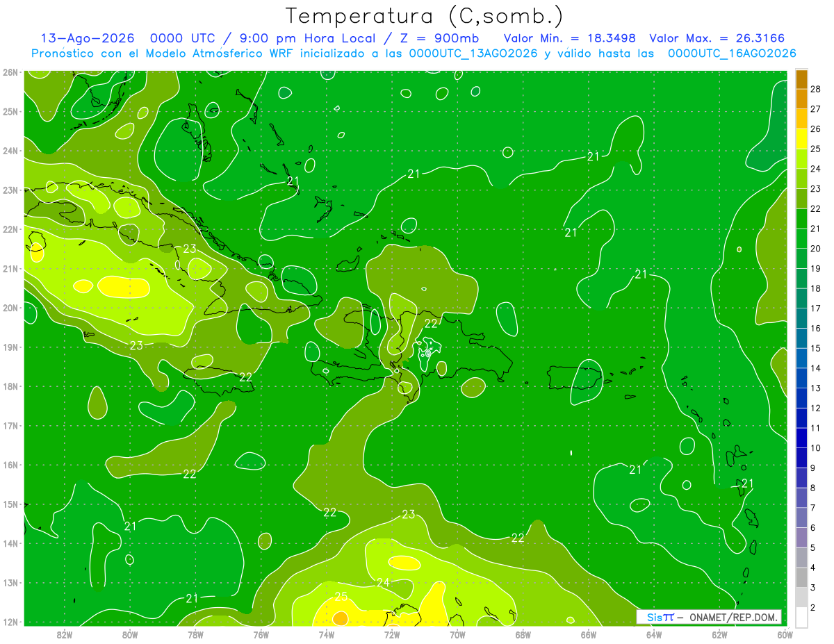Viewport: 834px width, 644px height.
Task: Click the '72W' longitude axis label
Action: pyautogui.click(x=392, y=634)
